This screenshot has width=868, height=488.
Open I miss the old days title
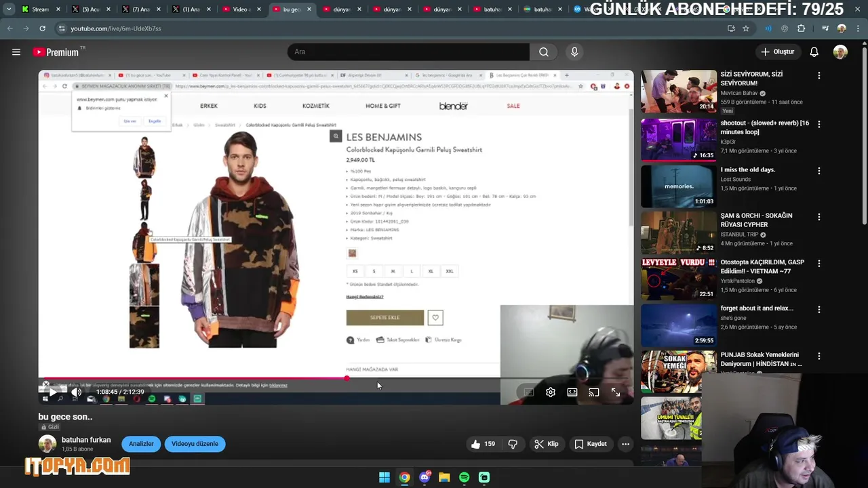click(747, 170)
